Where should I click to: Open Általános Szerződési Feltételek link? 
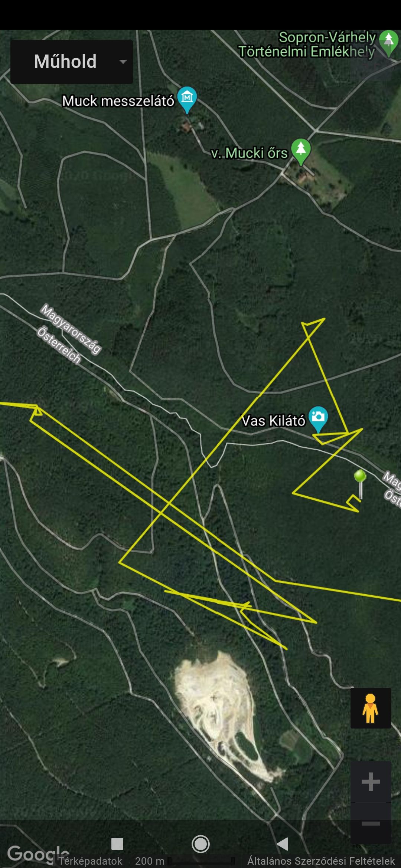(x=321, y=861)
